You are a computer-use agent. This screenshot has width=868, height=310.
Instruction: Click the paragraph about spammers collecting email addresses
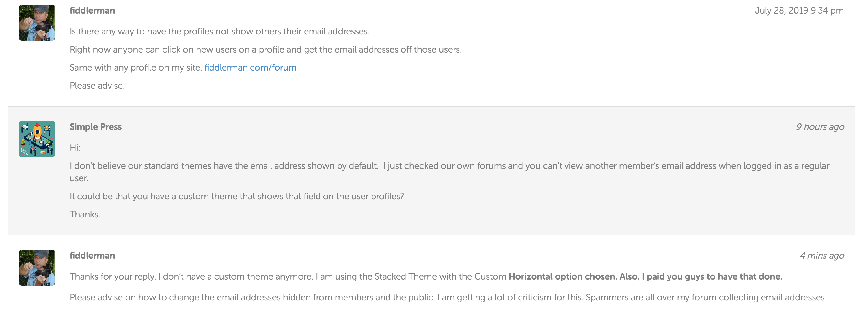click(448, 298)
